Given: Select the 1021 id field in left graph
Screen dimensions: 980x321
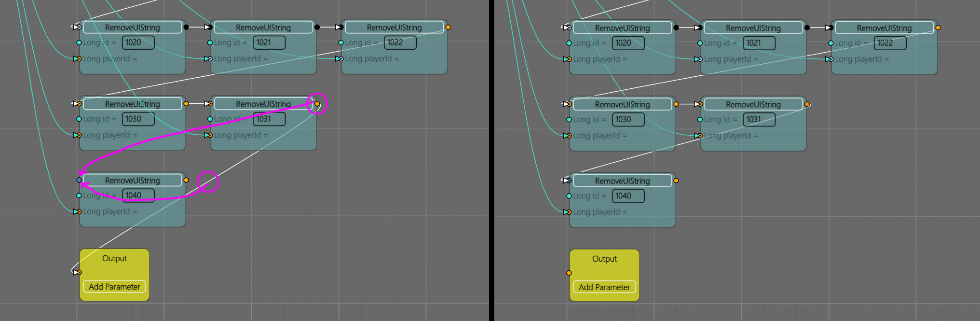Looking at the screenshot, I should pos(269,42).
